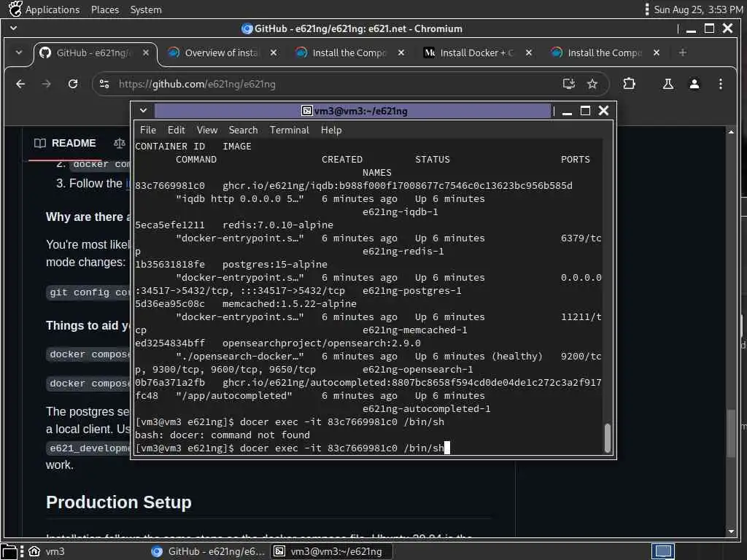This screenshot has width=747, height=560.
Task: Switch to GitHub Chromium taskbar button
Action: 208,551
